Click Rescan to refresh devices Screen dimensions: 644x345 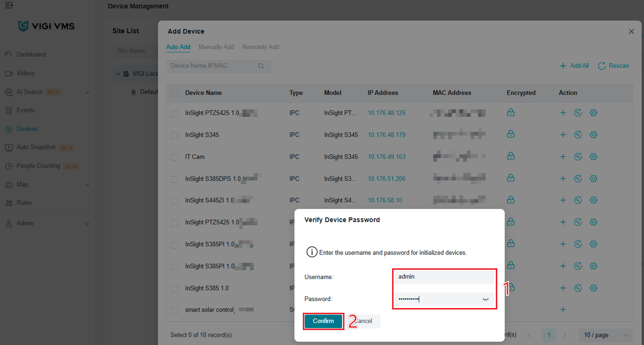pyautogui.click(x=613, y=66)
